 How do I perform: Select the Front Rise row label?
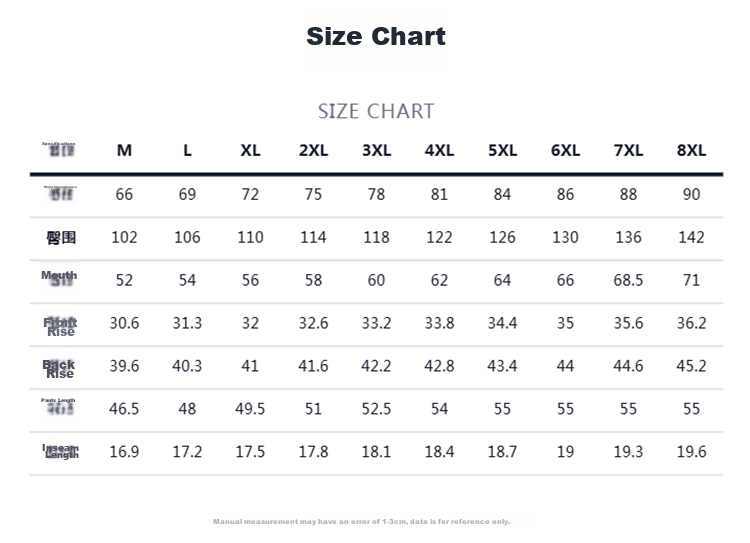(60, 327)
